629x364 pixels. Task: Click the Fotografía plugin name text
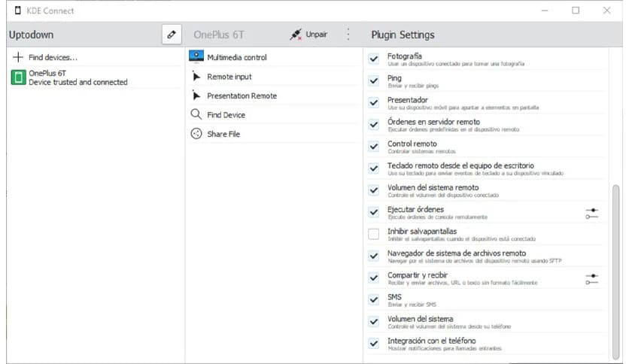pos(404,56)
